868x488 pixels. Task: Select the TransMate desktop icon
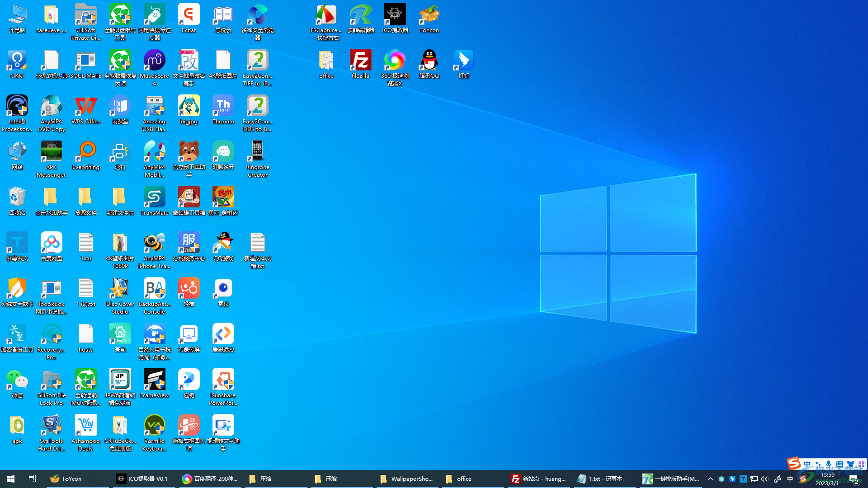tap(154, 201)
